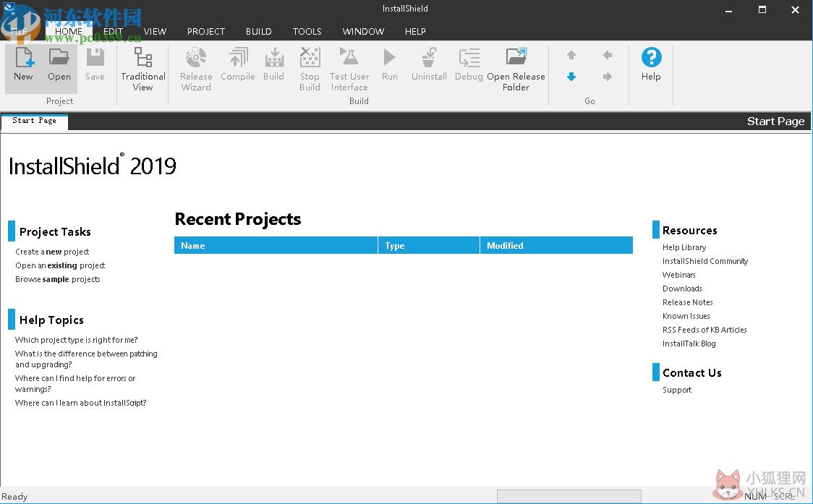Open the BUILD menu

click(259, 32)
